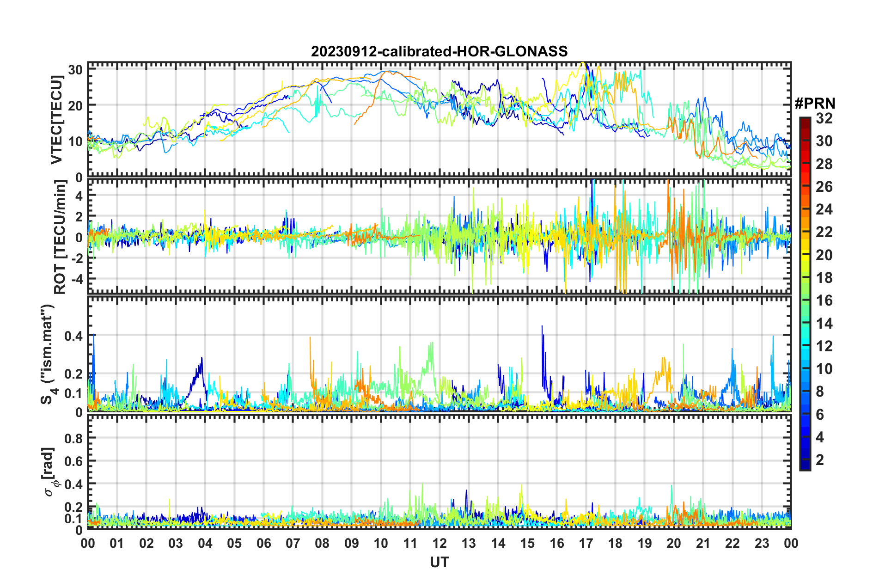
Task: Click the 23 hour tick on the UT axis
Action: click(x=762, y=543)
